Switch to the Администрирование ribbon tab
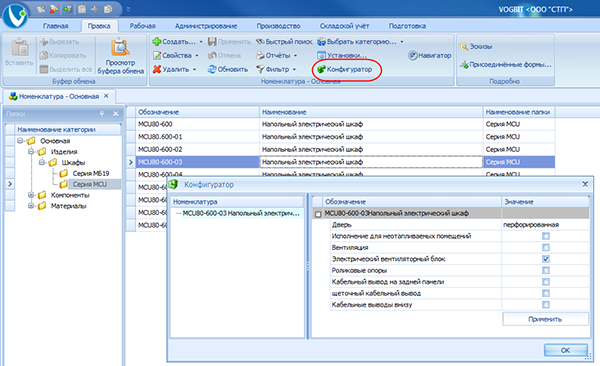This screenshot has width=600, height=366. point(206,26)
